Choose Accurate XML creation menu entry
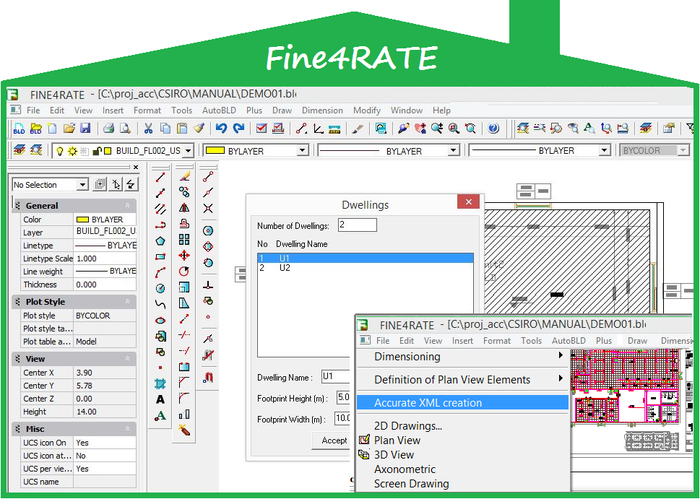700x499 pixels. [428, 403]
